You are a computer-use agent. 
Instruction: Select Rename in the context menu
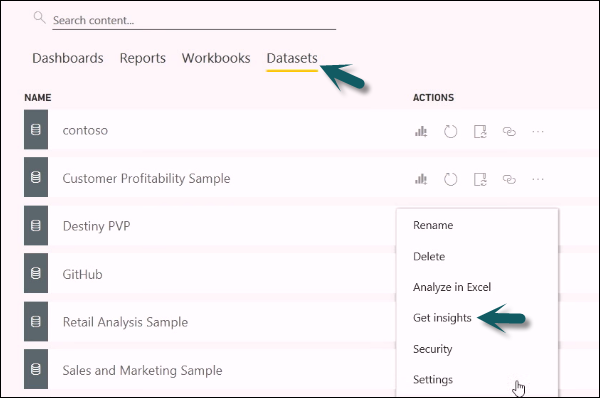coord(433,225)
